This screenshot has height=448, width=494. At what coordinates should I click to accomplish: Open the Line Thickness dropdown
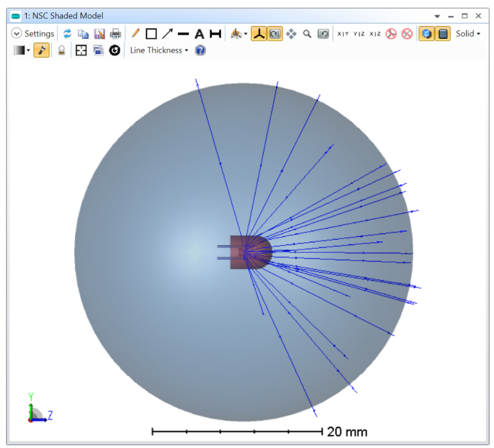click(159, 50)
